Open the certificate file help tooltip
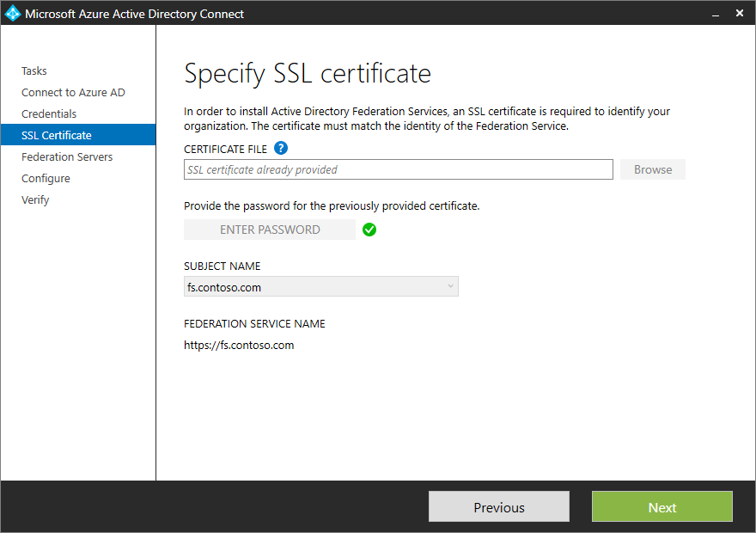The height and width of the screenshot is (533, 756). click(x=280, y=148)
